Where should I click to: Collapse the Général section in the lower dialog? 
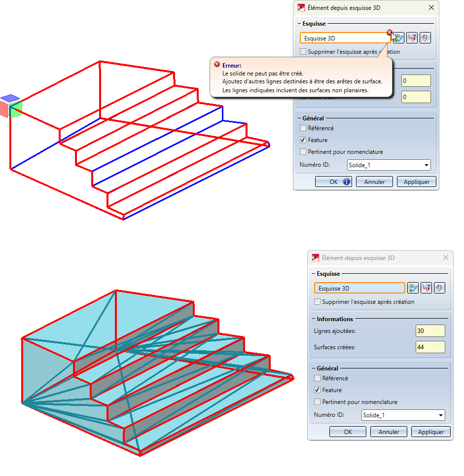pyautogui.click(x=314, y=368)
